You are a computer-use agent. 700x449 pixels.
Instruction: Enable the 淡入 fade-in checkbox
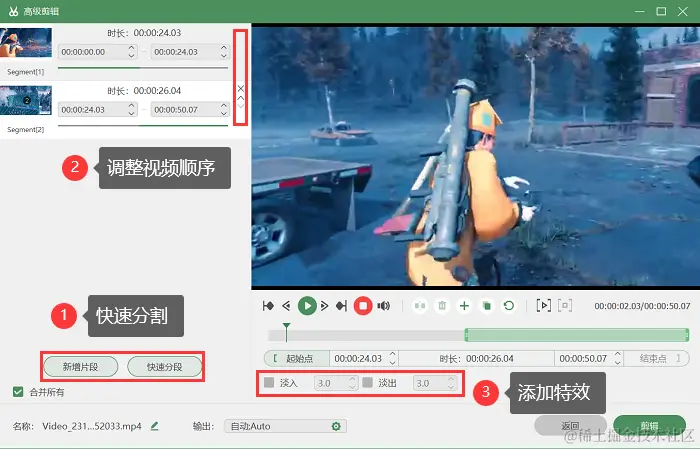coord(269,382)
